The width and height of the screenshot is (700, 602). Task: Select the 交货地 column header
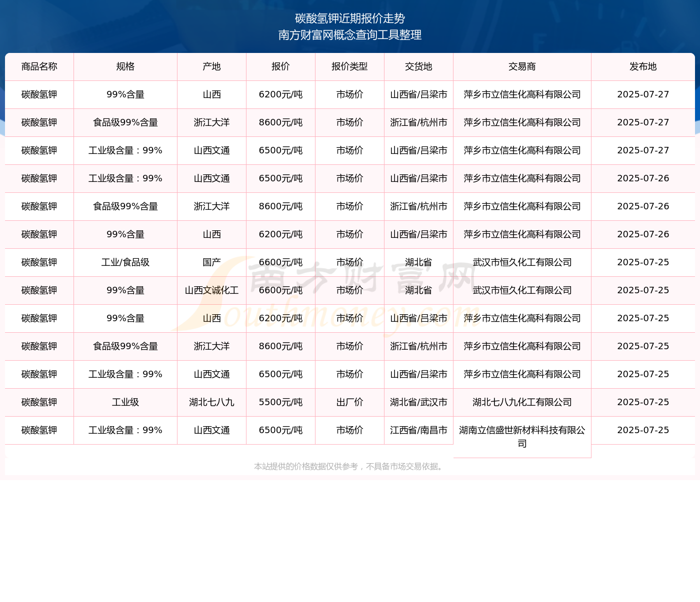419,66
